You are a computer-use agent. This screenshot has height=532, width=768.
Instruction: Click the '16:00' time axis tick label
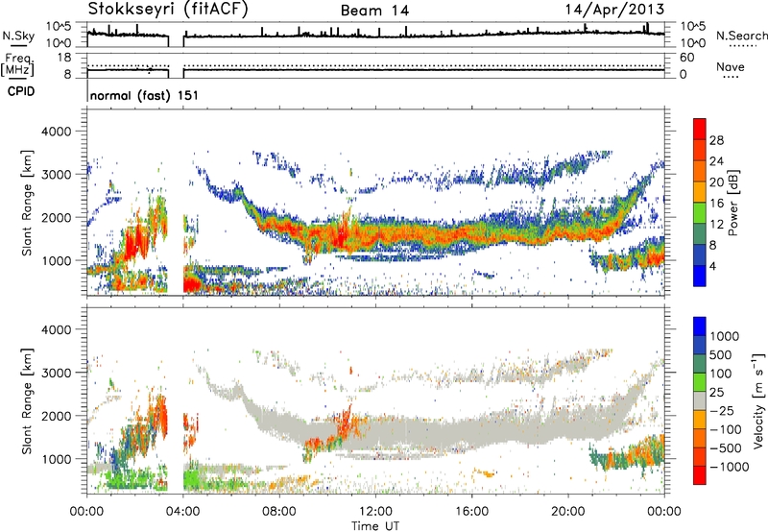tap(471, 512)
